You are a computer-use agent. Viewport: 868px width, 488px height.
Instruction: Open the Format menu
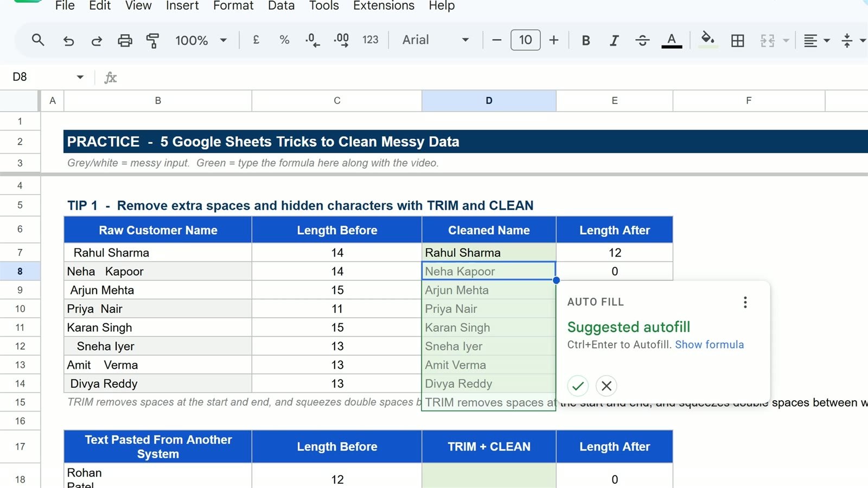point(233,6)
